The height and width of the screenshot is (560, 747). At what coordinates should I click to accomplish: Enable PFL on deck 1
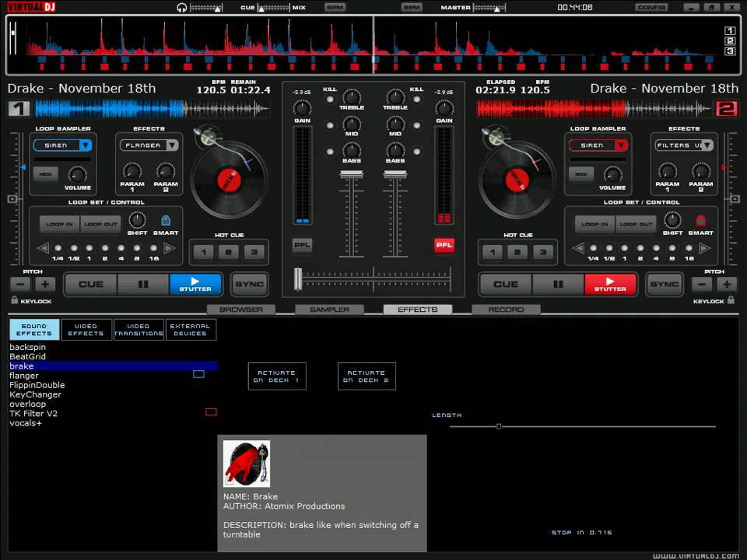tap(303, 245)
